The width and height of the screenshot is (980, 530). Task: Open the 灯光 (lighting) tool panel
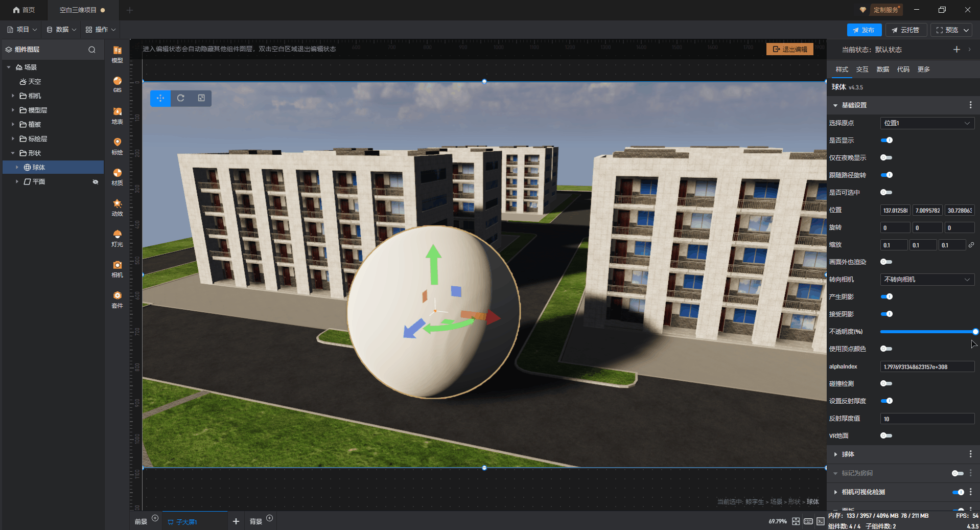(117, 238)
